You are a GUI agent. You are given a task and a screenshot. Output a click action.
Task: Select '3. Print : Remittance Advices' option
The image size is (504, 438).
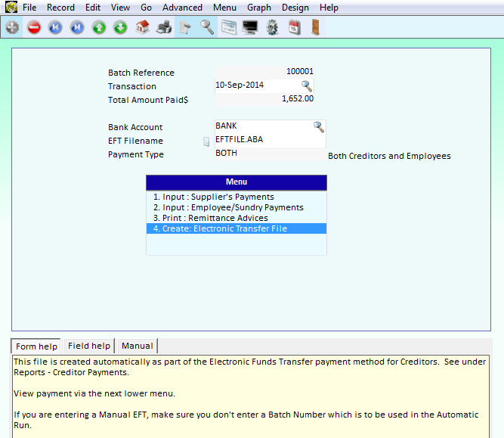click(x=237, y=218)
